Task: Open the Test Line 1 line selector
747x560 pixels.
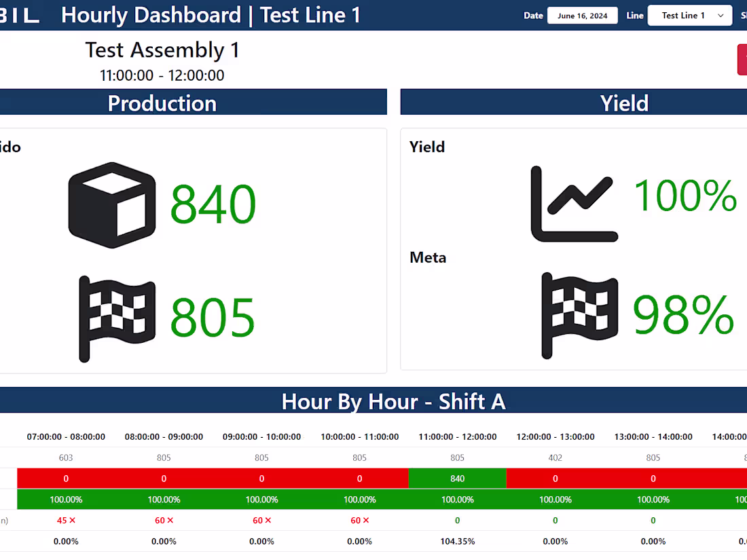Action: point(689,15)
